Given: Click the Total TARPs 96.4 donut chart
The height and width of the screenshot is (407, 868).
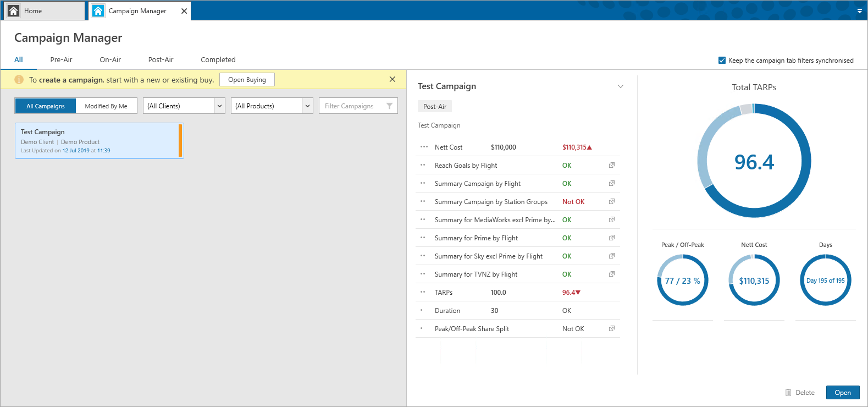Looking at the screenshot, I should [754, 161].
